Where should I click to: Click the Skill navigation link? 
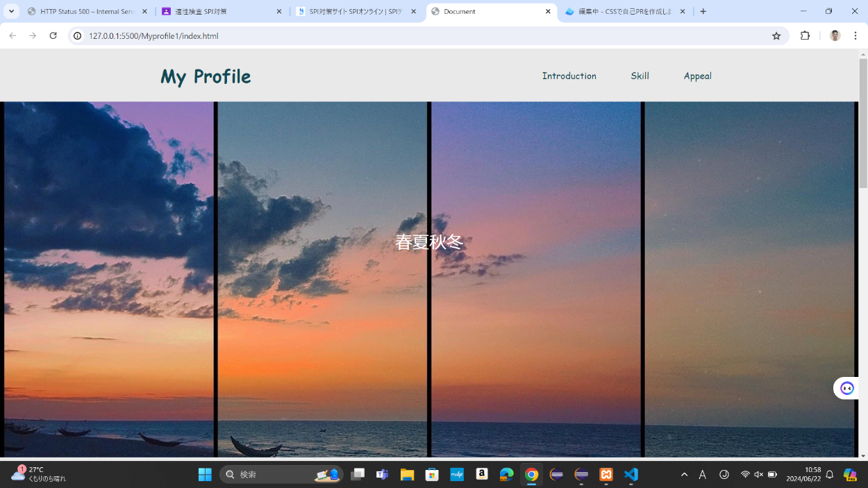tap(640, 76)
